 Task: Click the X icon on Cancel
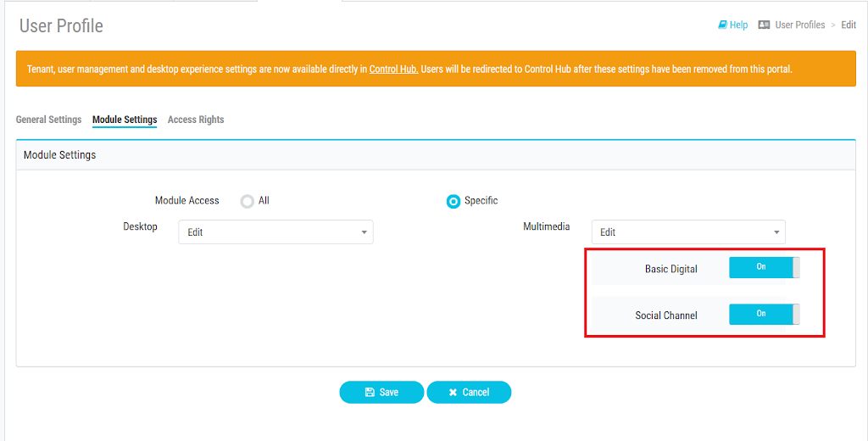pyautogui.click(x=453, y=393)
